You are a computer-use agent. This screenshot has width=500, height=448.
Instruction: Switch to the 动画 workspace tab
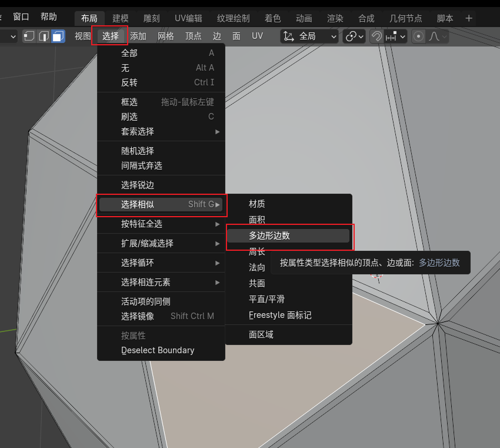(x=304, y=18)
